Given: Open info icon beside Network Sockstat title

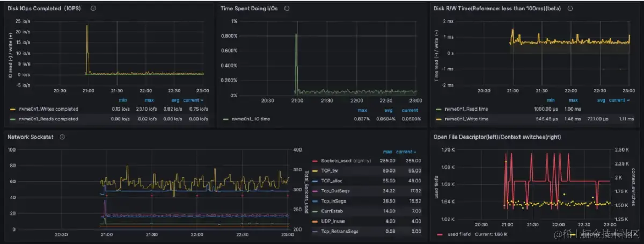Looking at the screenshot, I should pos(62,137).
